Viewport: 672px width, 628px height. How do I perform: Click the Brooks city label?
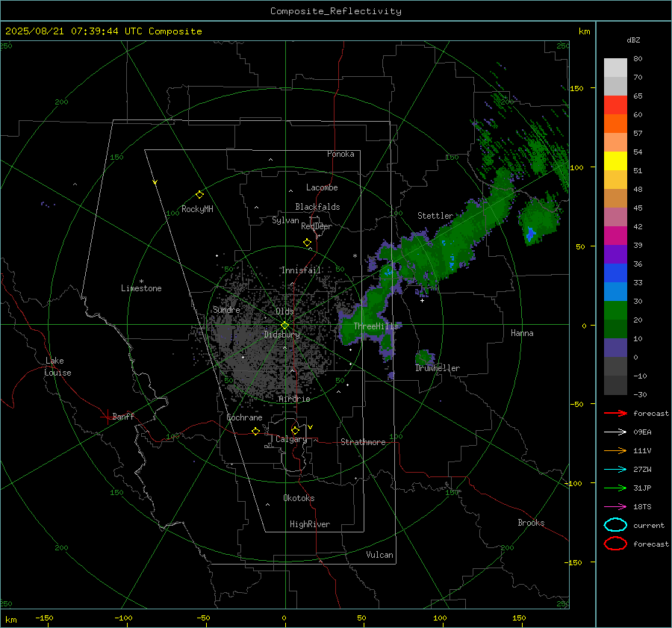[531, 523]
